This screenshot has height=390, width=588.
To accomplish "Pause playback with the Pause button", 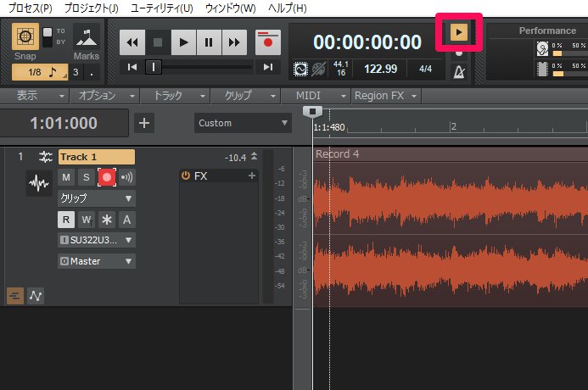I will (209, 41).
